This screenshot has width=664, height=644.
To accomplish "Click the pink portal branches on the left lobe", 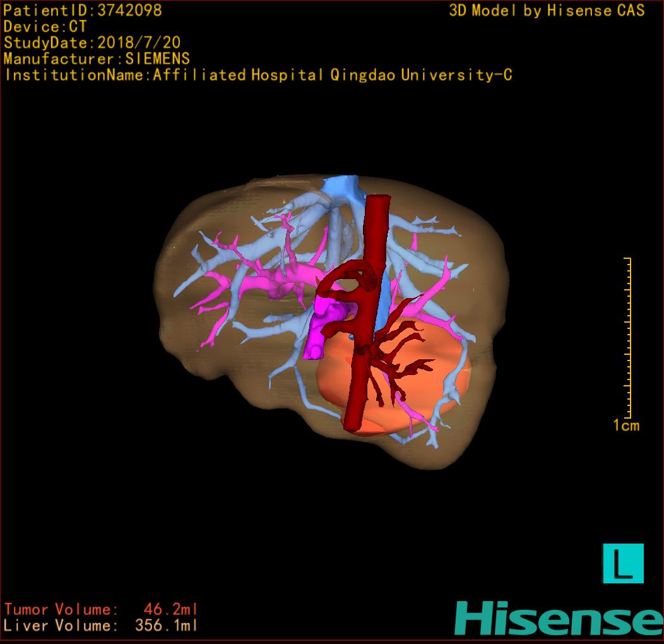I will click(252, 278).
